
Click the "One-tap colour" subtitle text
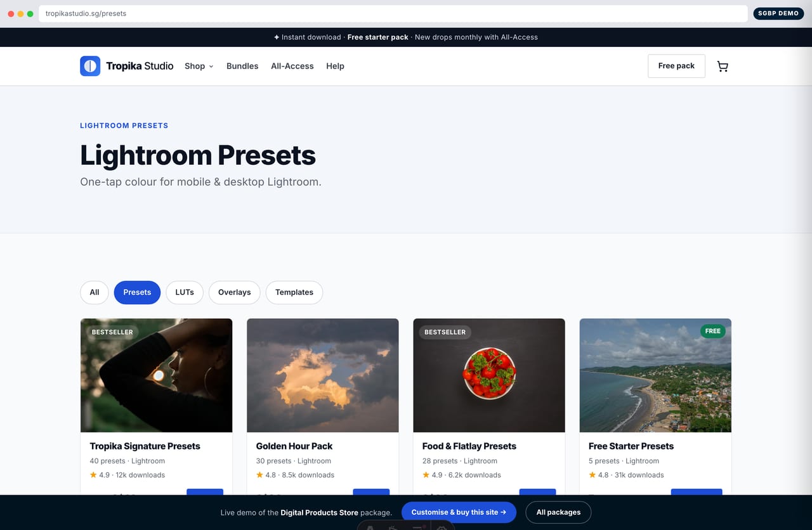click(x=200, y=182)
